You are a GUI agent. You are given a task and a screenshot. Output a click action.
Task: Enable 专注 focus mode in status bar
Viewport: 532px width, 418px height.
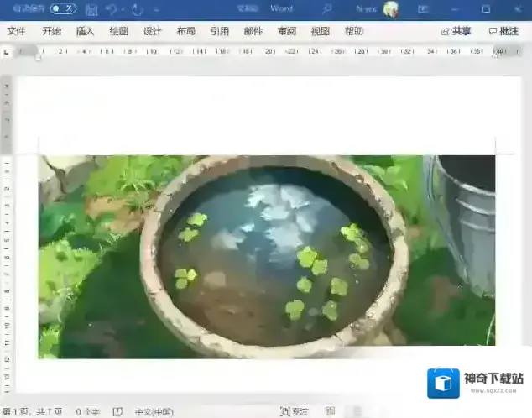(295, 412)
